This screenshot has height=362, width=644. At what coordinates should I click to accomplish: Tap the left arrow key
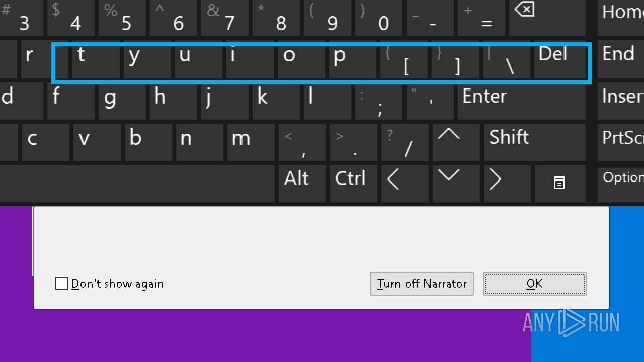click(404, 184)
